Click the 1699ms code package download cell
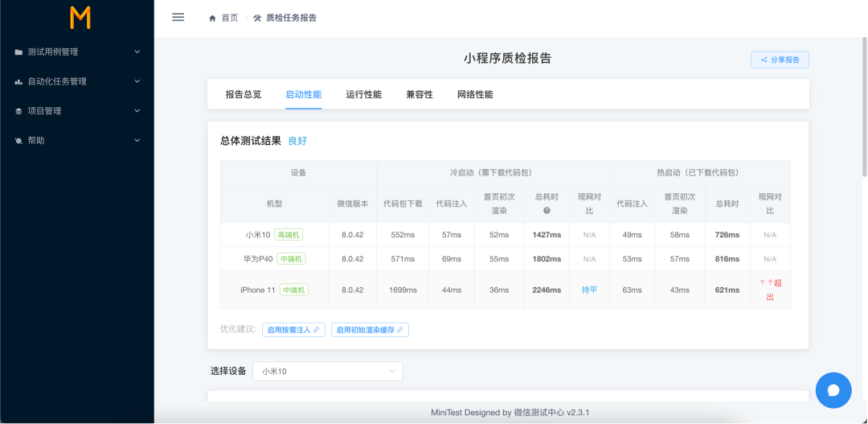This screenshot has height=424, width=868. point(403,290)
